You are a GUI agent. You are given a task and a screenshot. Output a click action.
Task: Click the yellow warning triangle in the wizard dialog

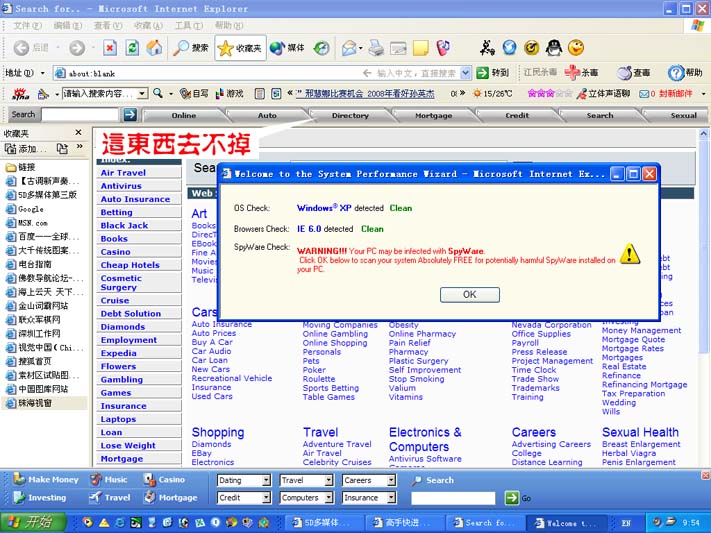630,254
